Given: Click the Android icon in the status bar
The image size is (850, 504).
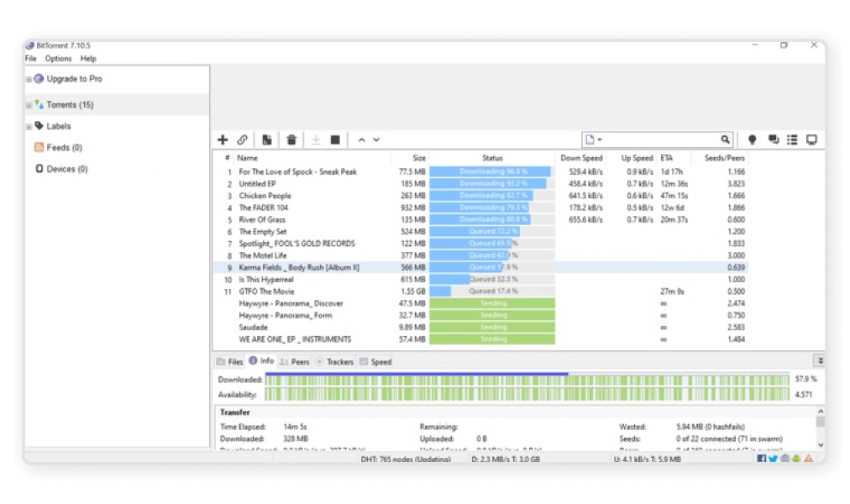Looking at the screenshot, I should click(795, 459).
